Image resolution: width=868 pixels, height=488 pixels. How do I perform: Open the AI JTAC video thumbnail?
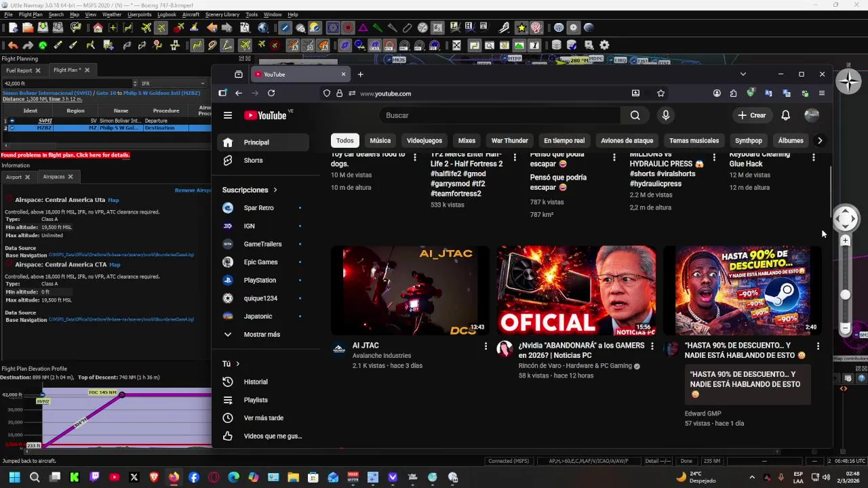tap(410, 291)
